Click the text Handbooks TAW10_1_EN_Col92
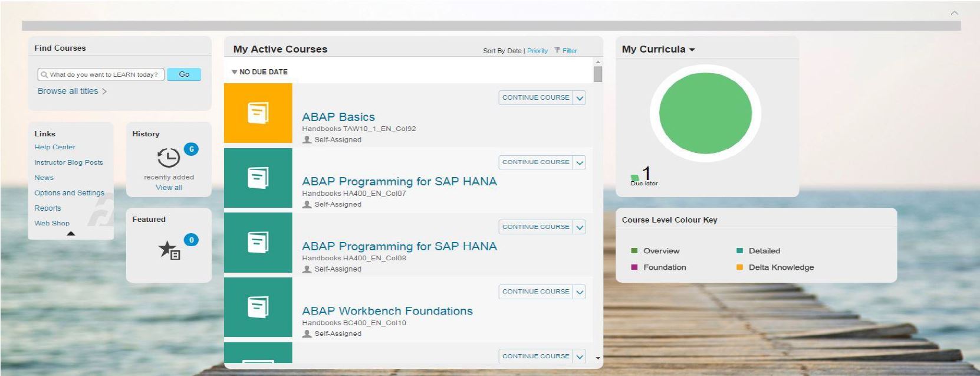The height and width of the screenshot is (376, 980). click(359, 129)
